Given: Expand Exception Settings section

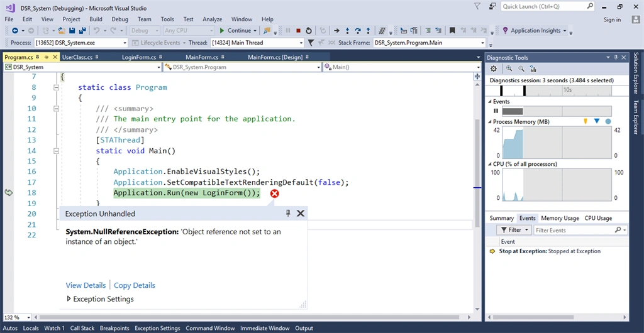Looking at the screenshot, I should pos(69,299).
